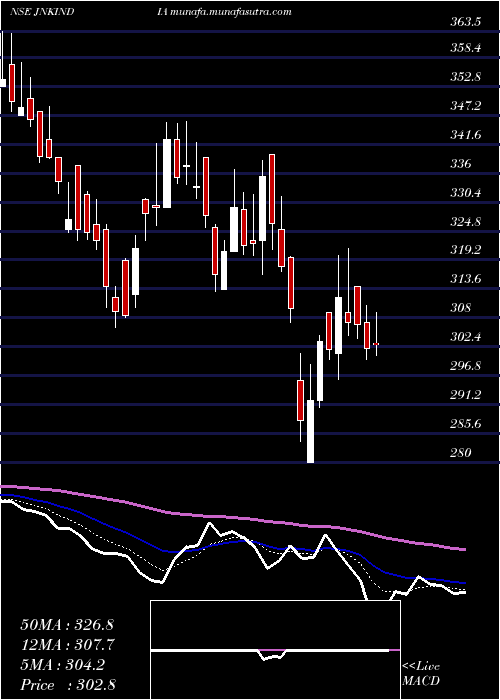Select the 296.8 price axis label
This screenshot has height=700, width=500.
465,366
